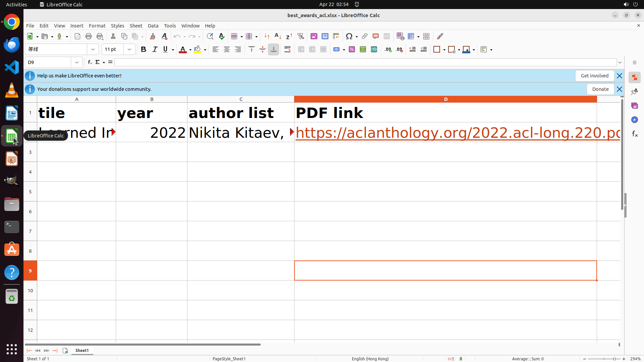Click the Function Wizard icon
Image resolution: width=644 pixels, height=362 pixels.
pos(90,62)
